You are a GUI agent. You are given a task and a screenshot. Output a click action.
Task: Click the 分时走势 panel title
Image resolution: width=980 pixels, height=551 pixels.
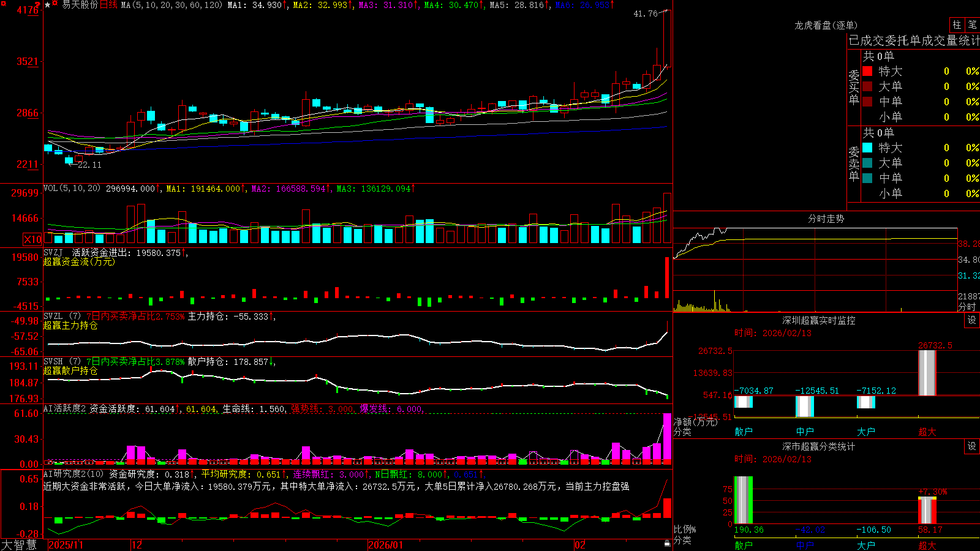click(826, 219)
